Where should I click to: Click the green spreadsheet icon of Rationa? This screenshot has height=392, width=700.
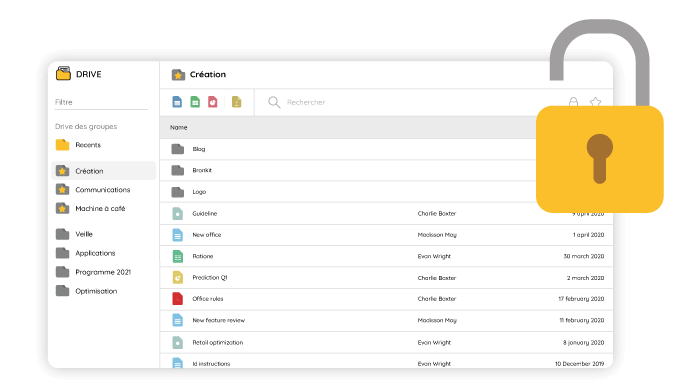point(178,256)
